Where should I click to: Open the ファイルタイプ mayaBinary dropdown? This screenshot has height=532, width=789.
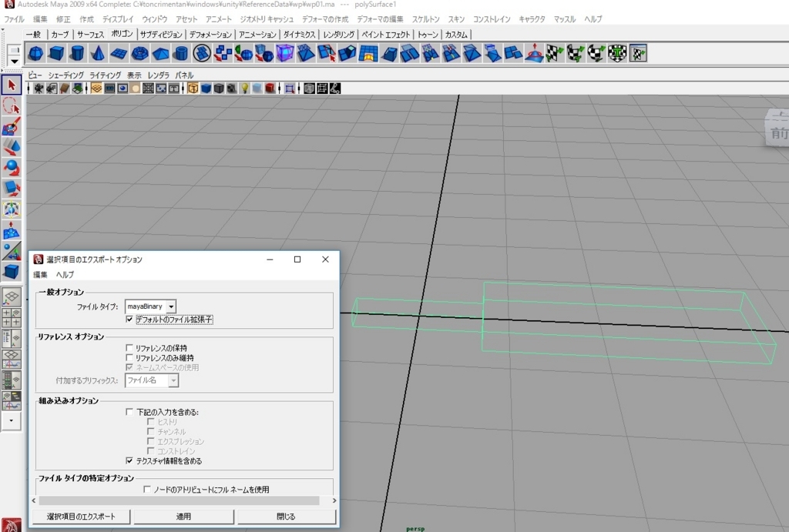coord(150,306)
